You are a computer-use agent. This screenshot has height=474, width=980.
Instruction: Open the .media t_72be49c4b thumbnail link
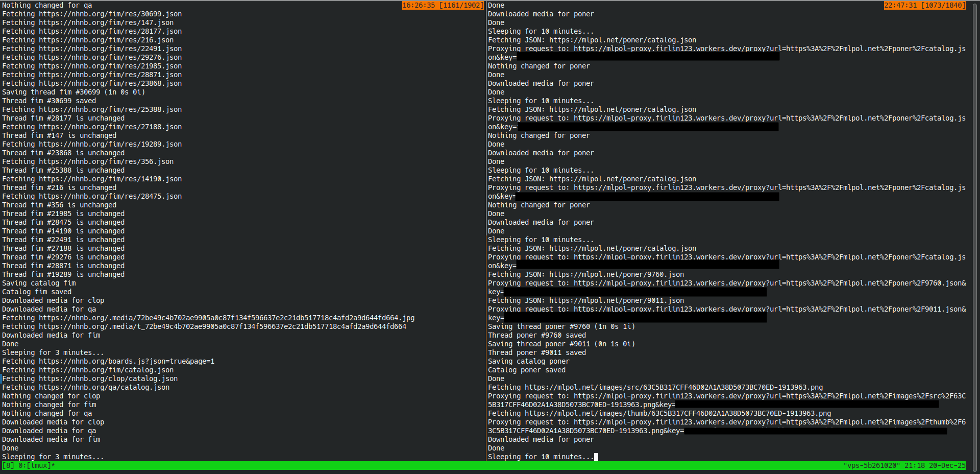223,326
